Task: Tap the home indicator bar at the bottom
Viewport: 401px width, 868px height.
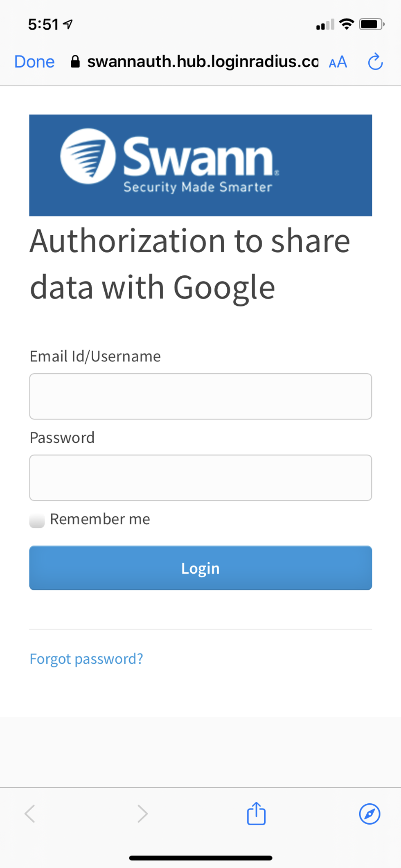Action: click(x=200, y=858)
